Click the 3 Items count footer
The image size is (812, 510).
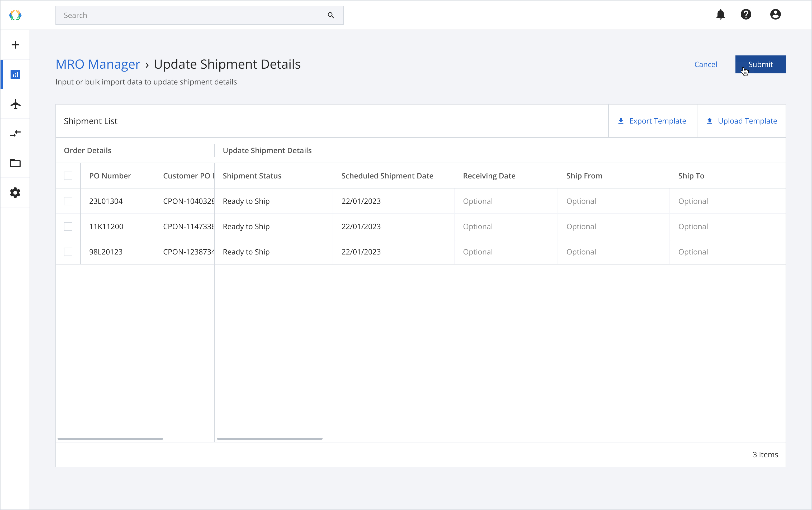(765, 454)
